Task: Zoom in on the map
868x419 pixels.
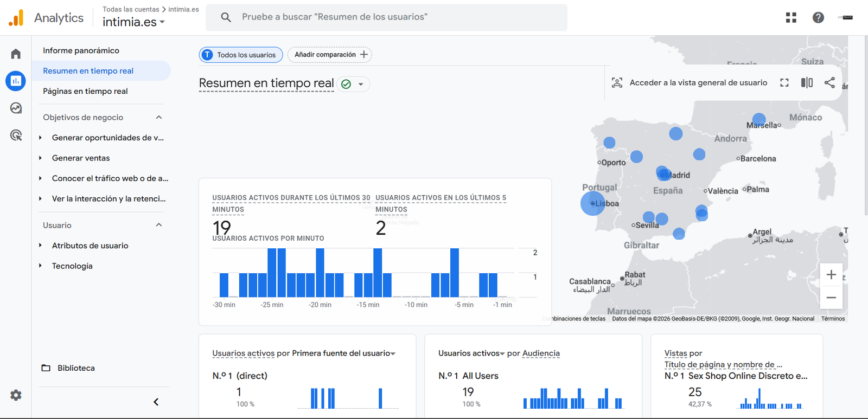Action: [x=831, y=275]
